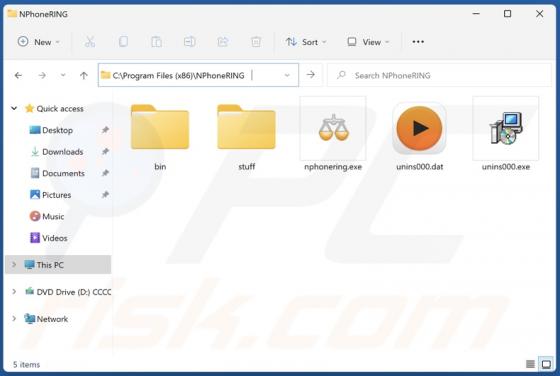Minimize the NPhoneRING window
The width and height of the screenshot is (560, 376).
[476, 14]
